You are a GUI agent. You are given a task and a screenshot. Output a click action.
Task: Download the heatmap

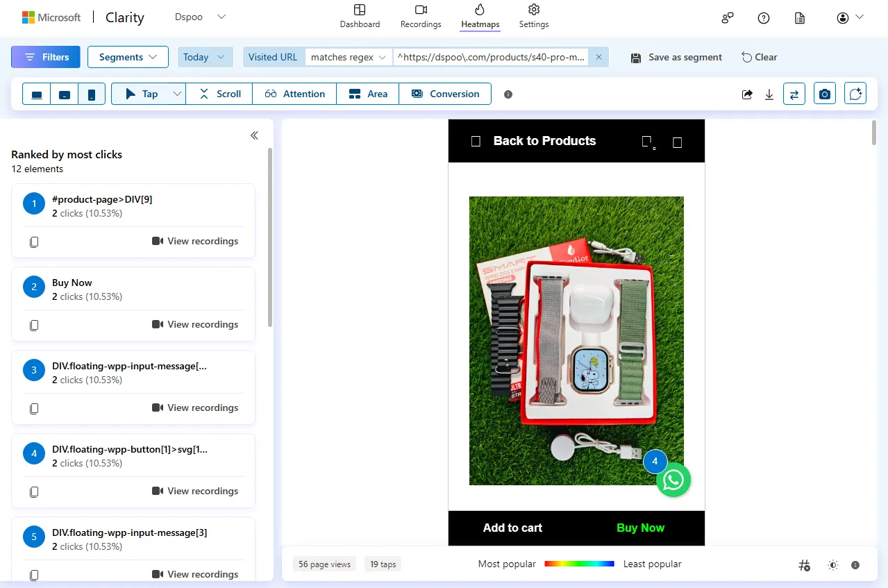pos(769,94)
